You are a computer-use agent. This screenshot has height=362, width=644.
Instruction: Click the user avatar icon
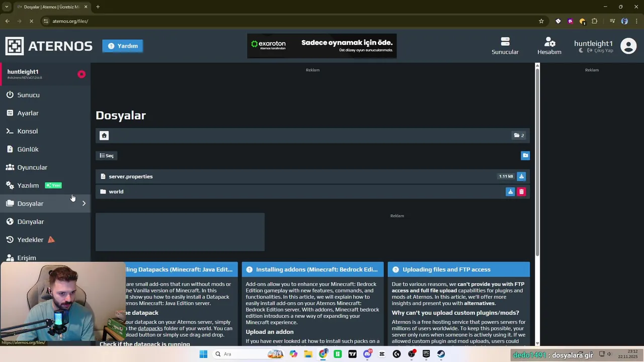(628, 46)
